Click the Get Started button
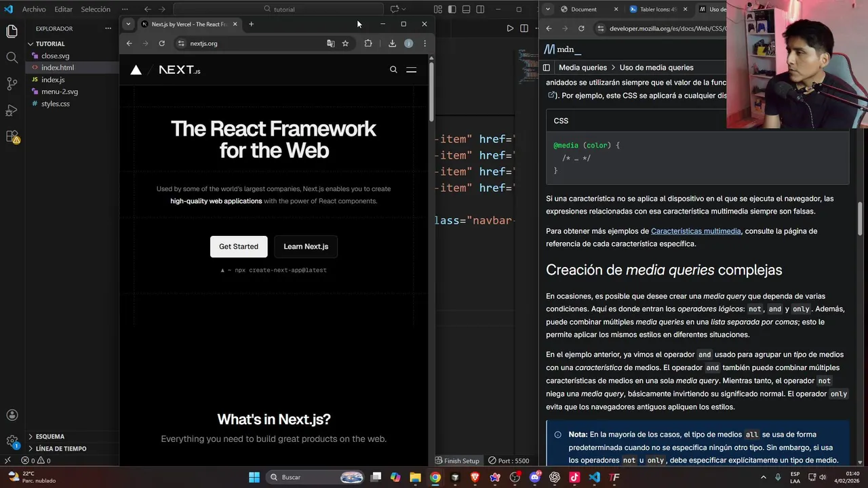 coord(239,247)
